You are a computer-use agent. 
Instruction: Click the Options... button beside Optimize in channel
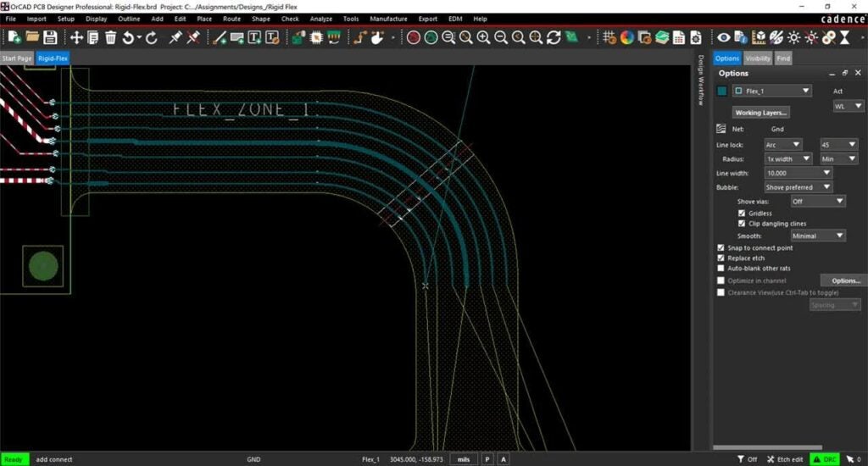842,280
